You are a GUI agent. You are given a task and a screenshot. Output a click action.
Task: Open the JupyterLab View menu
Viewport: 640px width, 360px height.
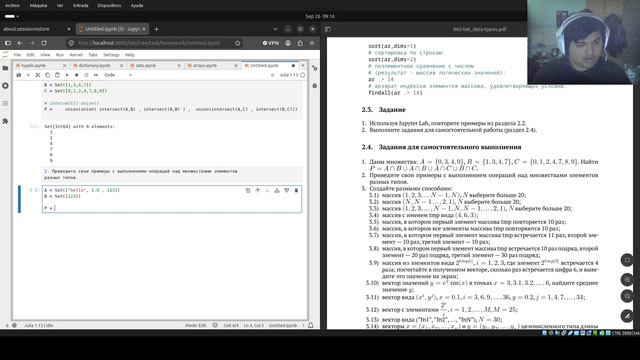click(x=45, y=55)
